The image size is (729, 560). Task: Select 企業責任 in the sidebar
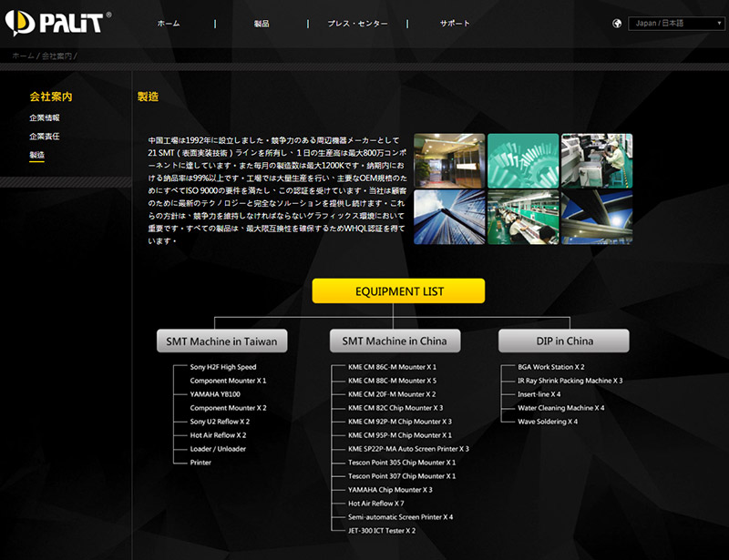tap(45, 137)
